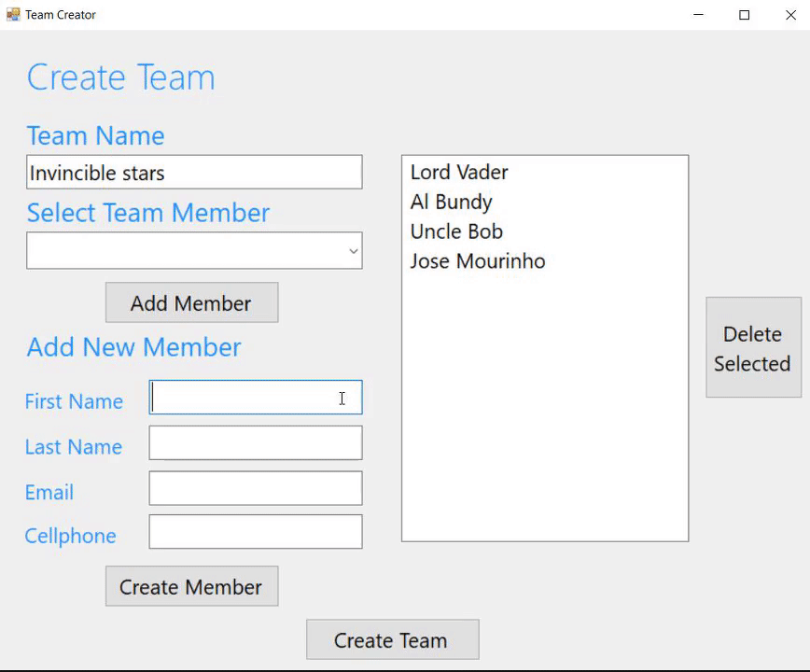Image resolution: width=810 pixels, height=672 pixels.
Task: Open the Select Team Member dropdown
Action: (x=193, y=250)
